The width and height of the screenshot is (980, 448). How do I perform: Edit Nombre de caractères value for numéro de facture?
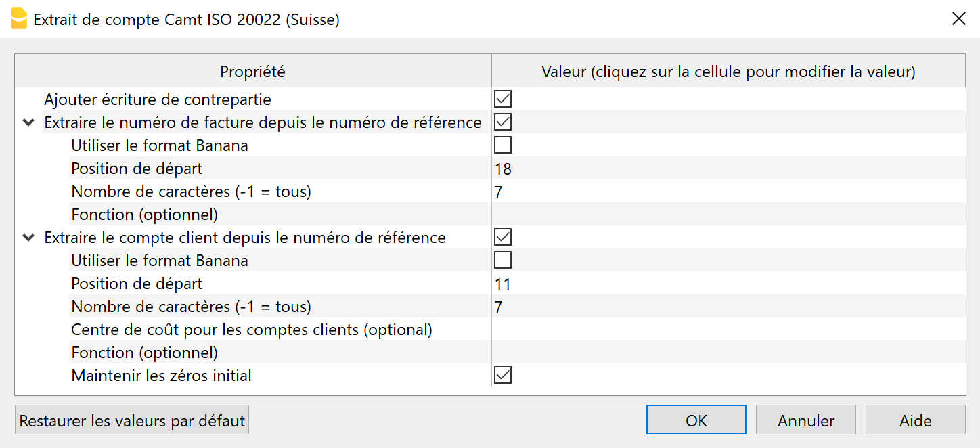[728, 192]
